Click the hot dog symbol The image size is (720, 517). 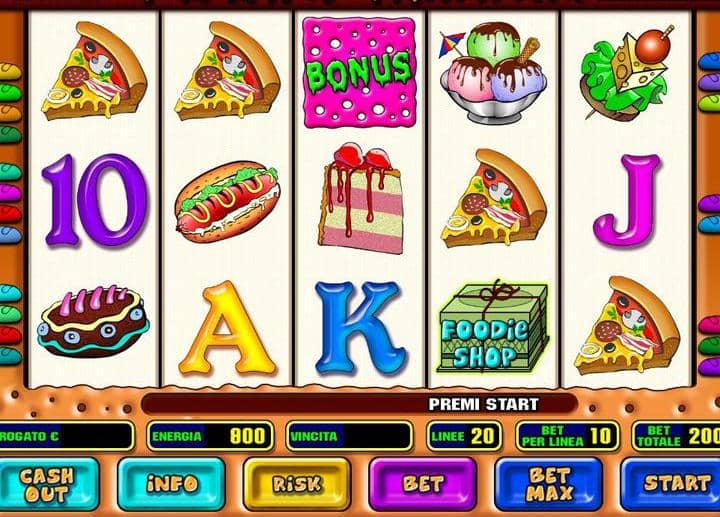228,201
